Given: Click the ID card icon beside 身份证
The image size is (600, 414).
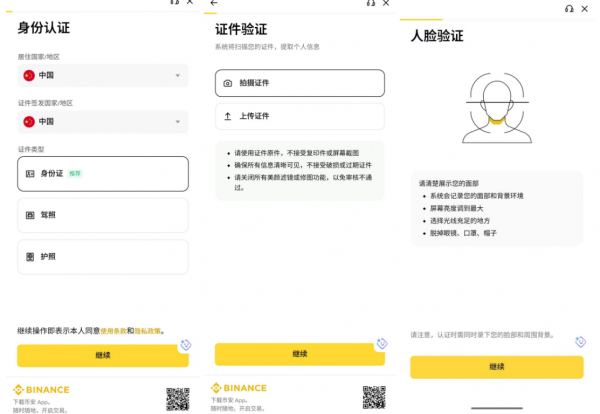Looking at the screenshot, I should click(x=30, y=174).
